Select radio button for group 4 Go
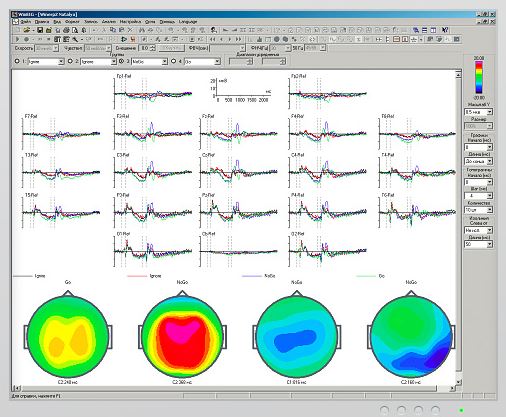Screen dimensions: 506x417 (x=173, y=61)
